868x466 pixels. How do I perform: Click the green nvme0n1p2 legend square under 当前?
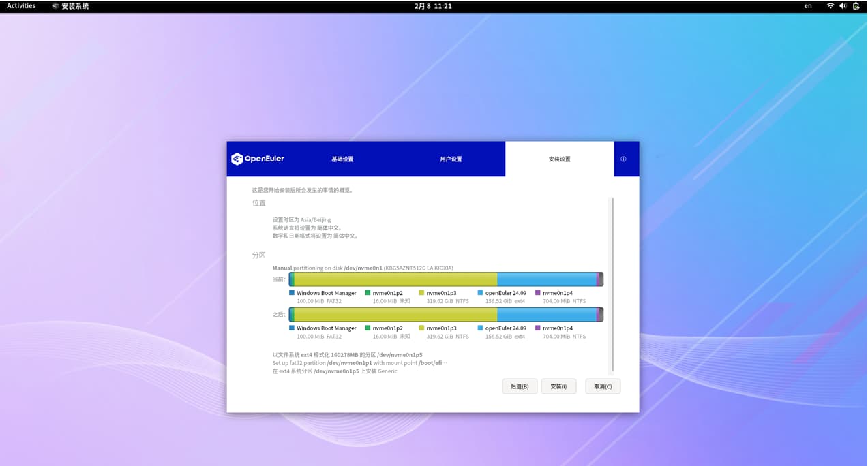[x=368, y=293]
